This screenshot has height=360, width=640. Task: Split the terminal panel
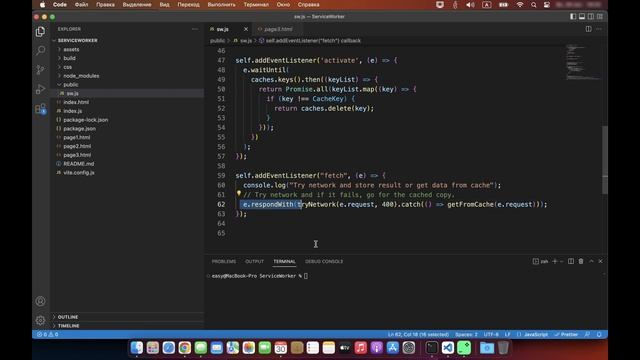pyautogui.click(x=571, y=261)
